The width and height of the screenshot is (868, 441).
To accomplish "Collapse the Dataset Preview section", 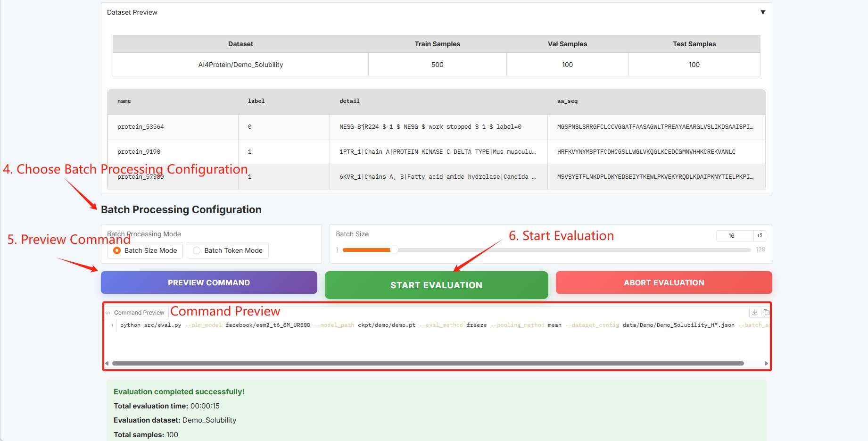I will [762, 12].
